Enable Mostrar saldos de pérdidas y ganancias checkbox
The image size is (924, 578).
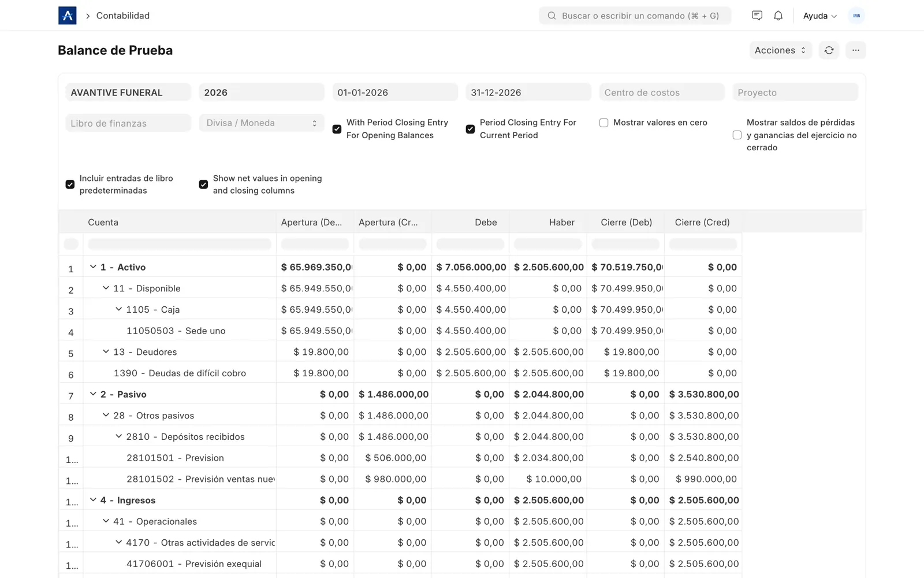(737, 135)
